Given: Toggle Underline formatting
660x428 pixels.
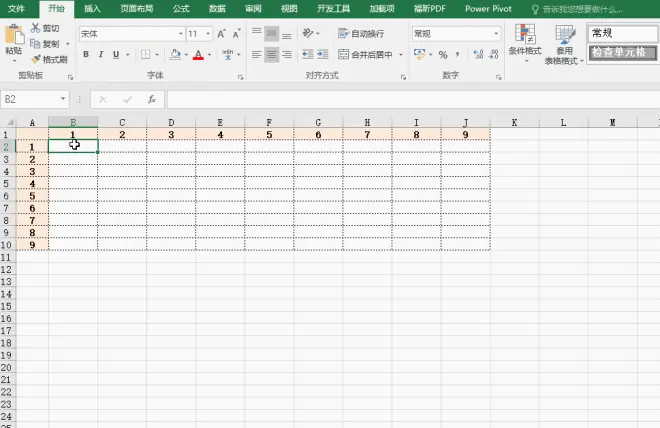Looking at the screenshot, I should pyautogui.click(x=116, y=54).
